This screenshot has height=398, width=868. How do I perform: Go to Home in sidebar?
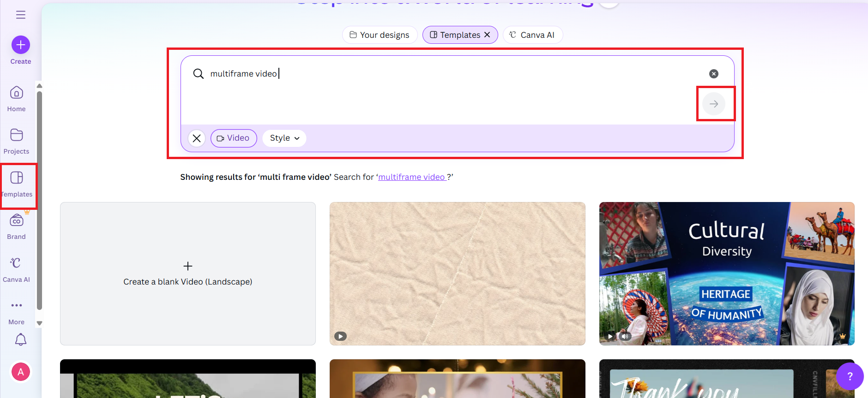pos(17,99)
